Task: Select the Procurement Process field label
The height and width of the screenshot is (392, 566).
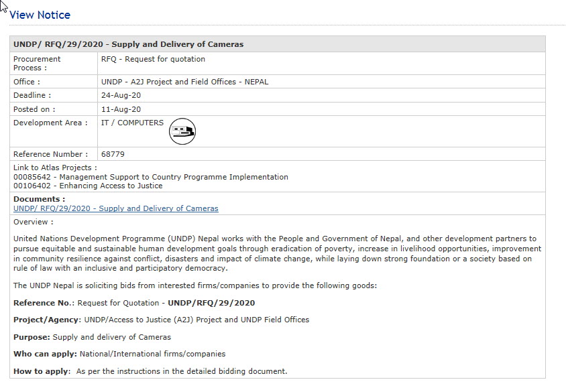Action: pyautogui.click(x=37, y=63)
